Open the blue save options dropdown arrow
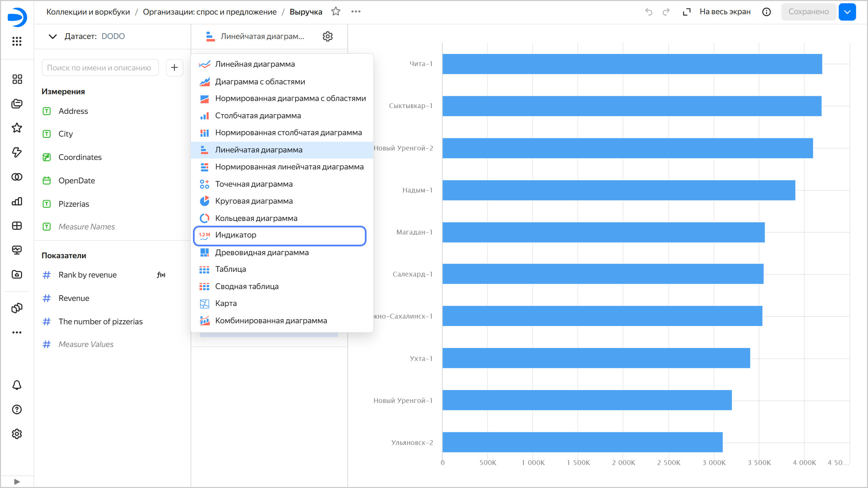This screenshot has height=488, width=868. 847,12
